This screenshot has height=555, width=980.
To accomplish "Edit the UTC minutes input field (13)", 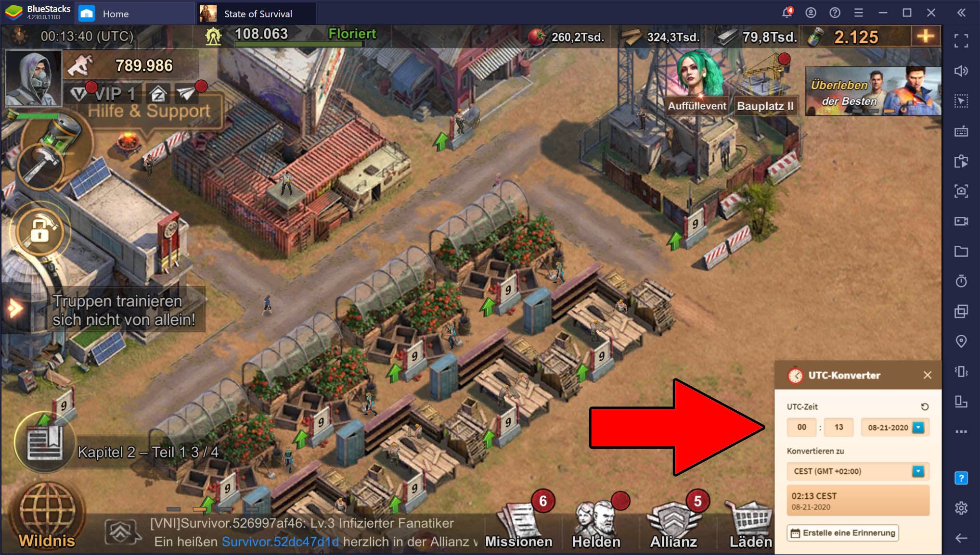I will (838, 427).
